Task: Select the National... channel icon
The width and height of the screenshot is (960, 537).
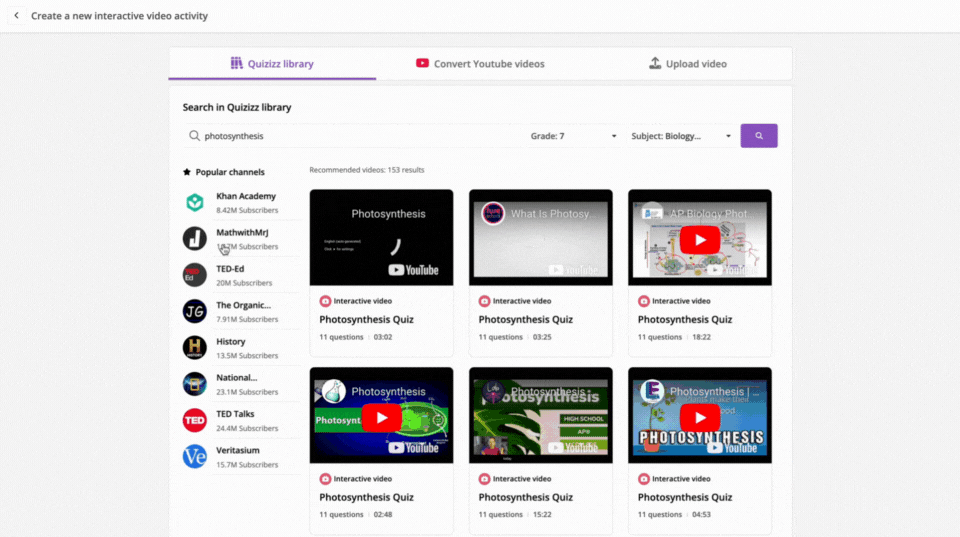Action: click(195, 384)
